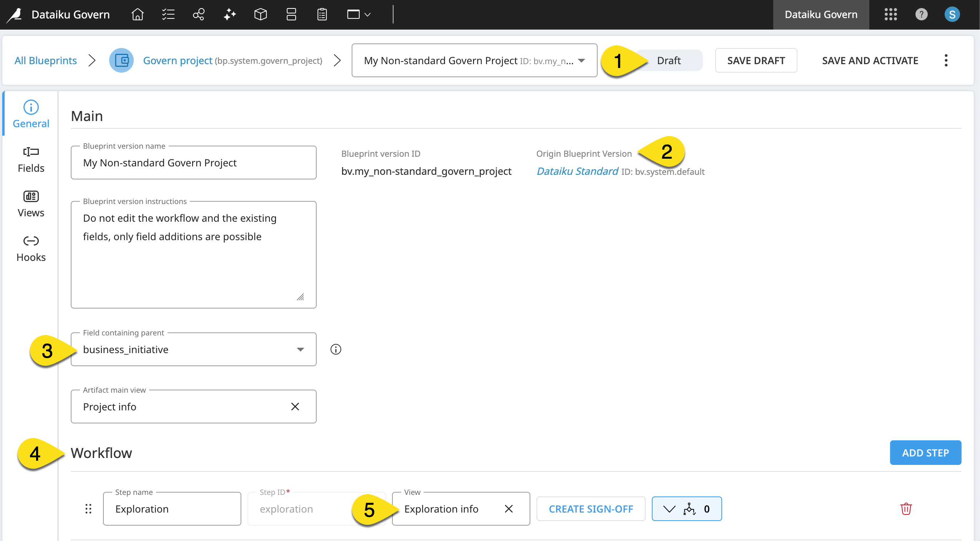Switch to the Views tab
Viewport: 980px width, 541px height.
click(31, 204)
